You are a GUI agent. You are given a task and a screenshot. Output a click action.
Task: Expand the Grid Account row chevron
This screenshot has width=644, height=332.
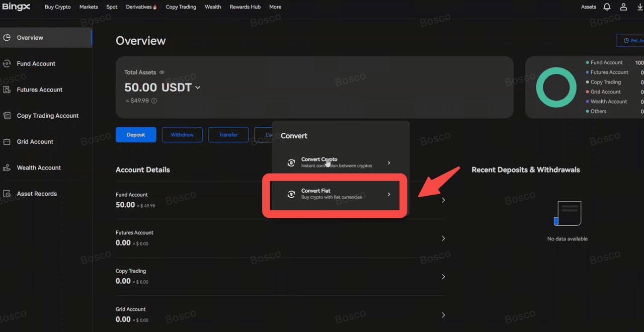tap(443, 315)
